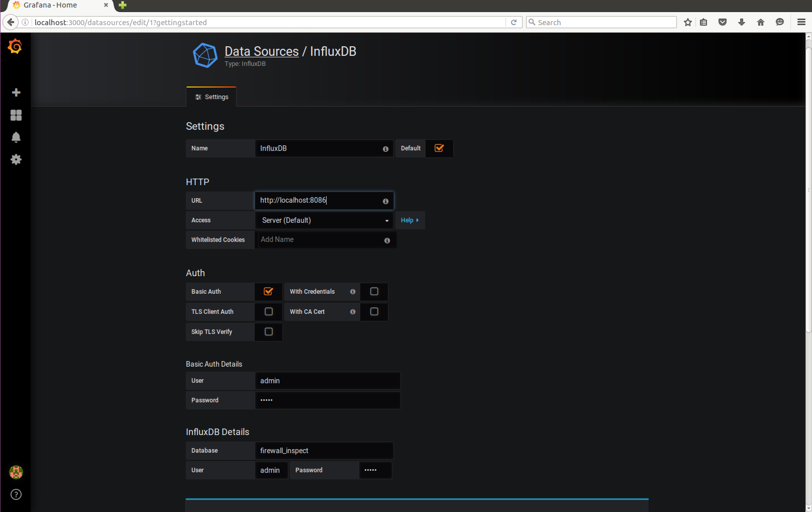This screenshot has width=812, height=512.
Task: Open the Dashboards grid icon
Action: (16, 115)
